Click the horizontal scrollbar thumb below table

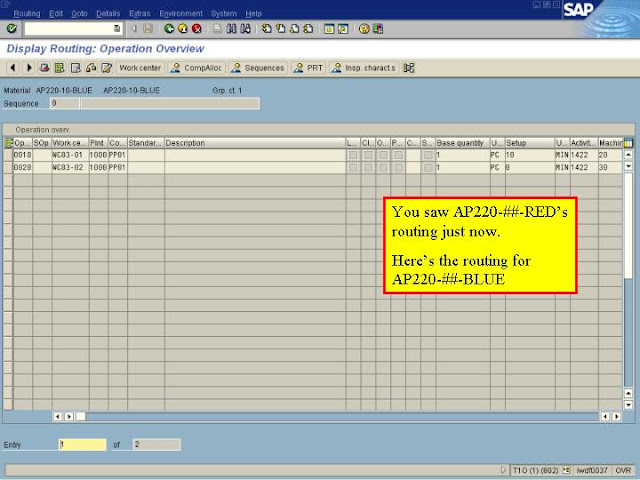point(81,416)
